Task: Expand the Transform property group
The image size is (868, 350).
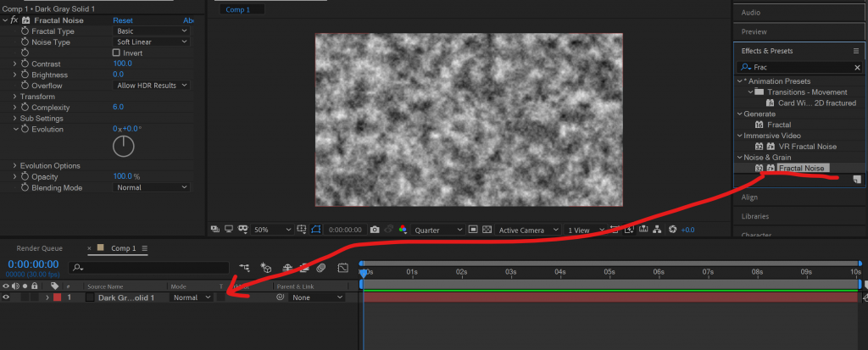Action: coord(15,97)
